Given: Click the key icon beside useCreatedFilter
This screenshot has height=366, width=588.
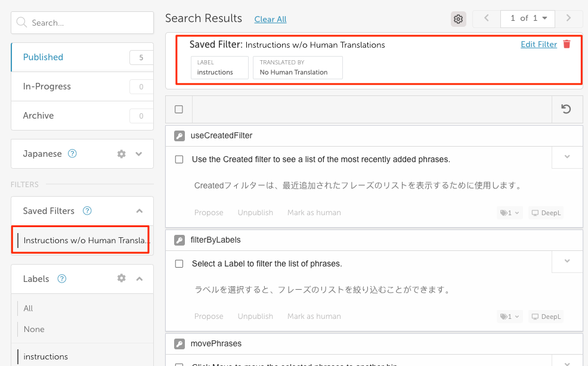Looking at the screenshot, I should click(x=179, y=136).
